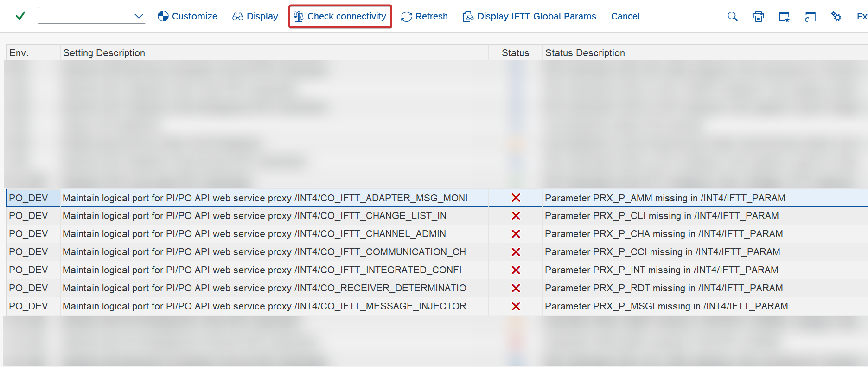This screenshot has width=868, height=367.
Task: Click red X status for RECEIVER_DETERMINATIO row
Action: (516, 288)
